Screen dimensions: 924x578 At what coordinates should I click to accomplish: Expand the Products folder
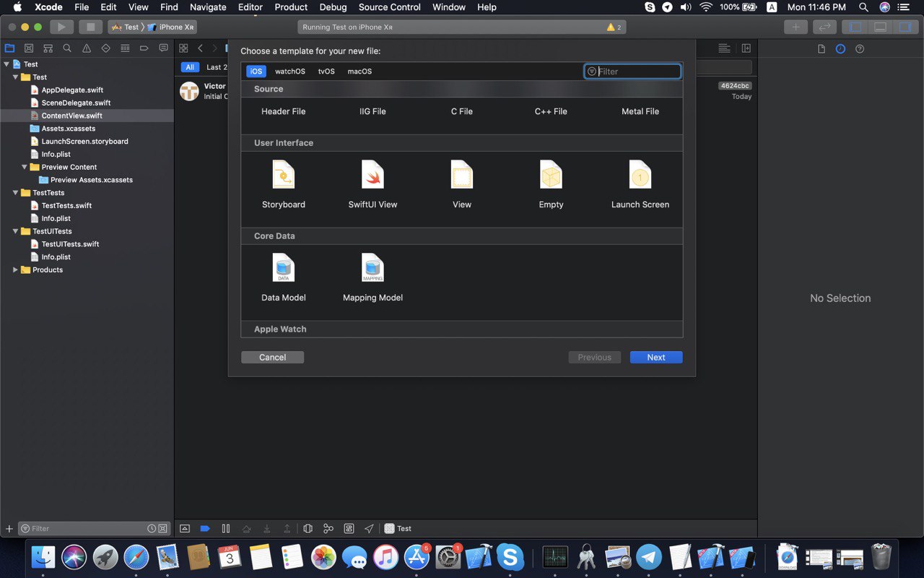click(15, 269)
